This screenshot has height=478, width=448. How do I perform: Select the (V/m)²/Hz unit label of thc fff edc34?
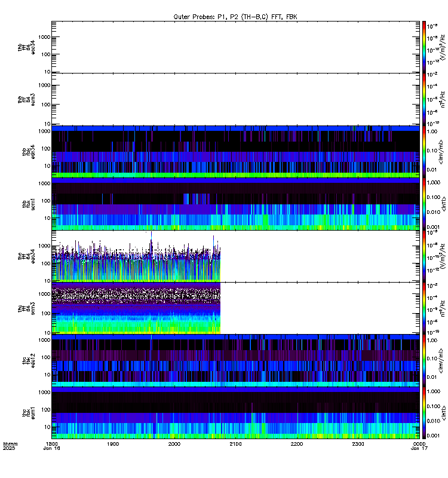coord(443,256)
